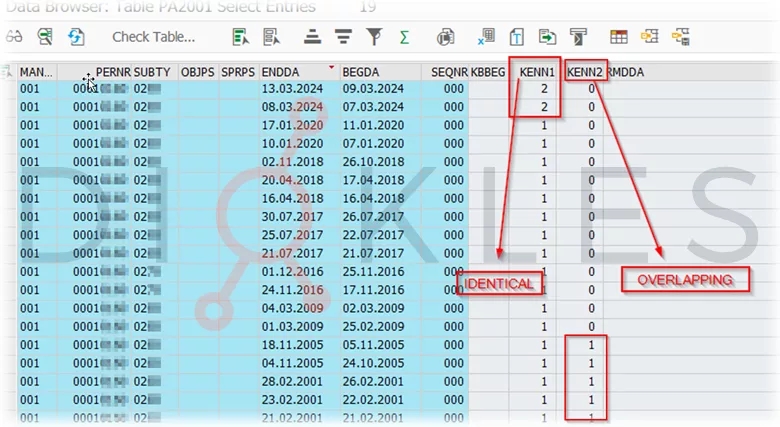
Task: Click the sort ascending icon
Action: coord(312,37)
